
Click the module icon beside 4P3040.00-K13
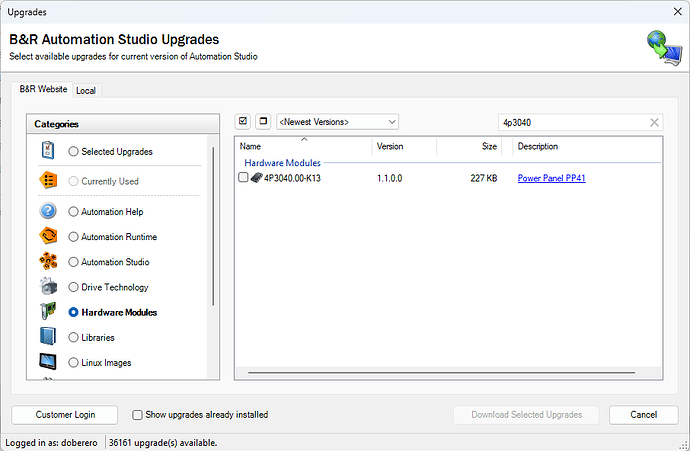click(x=257, y=178)
